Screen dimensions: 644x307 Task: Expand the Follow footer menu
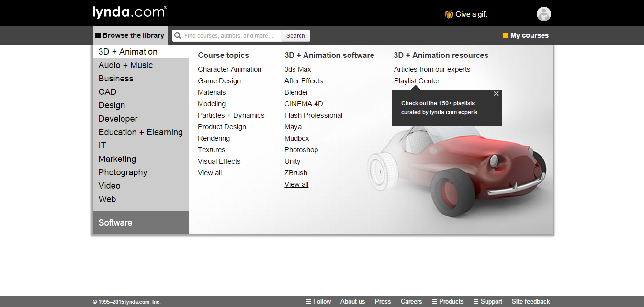(x=318, y=302)
